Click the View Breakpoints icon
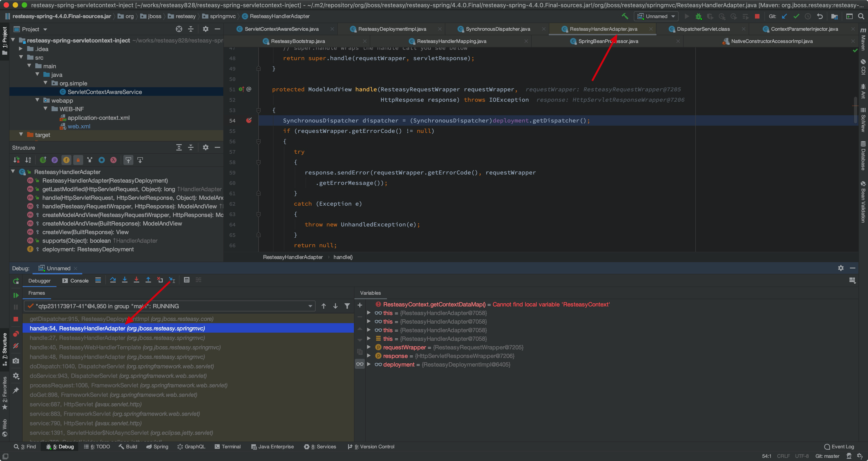868x461 pixels. [x=16, y=334]
